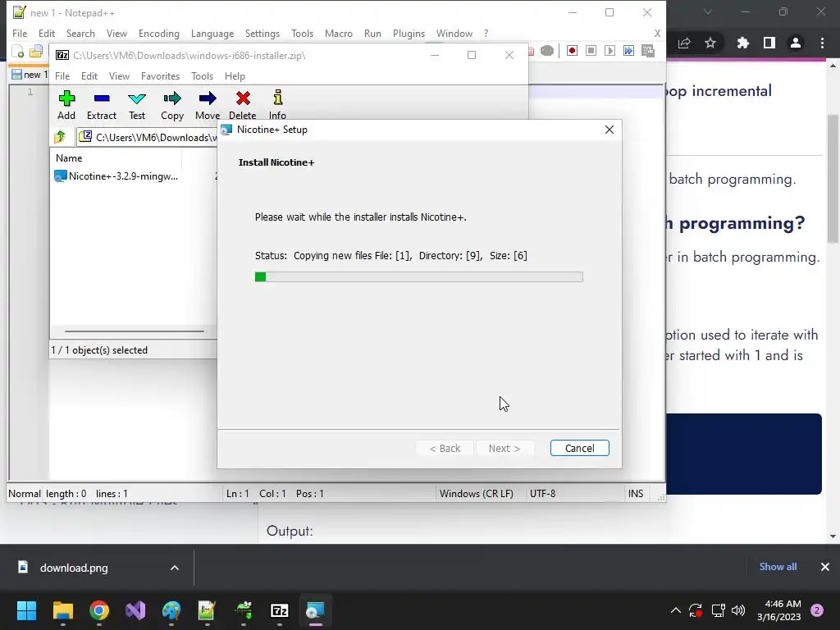
Task: Open 7-Zip Tools menu
Action: point(202,76)
